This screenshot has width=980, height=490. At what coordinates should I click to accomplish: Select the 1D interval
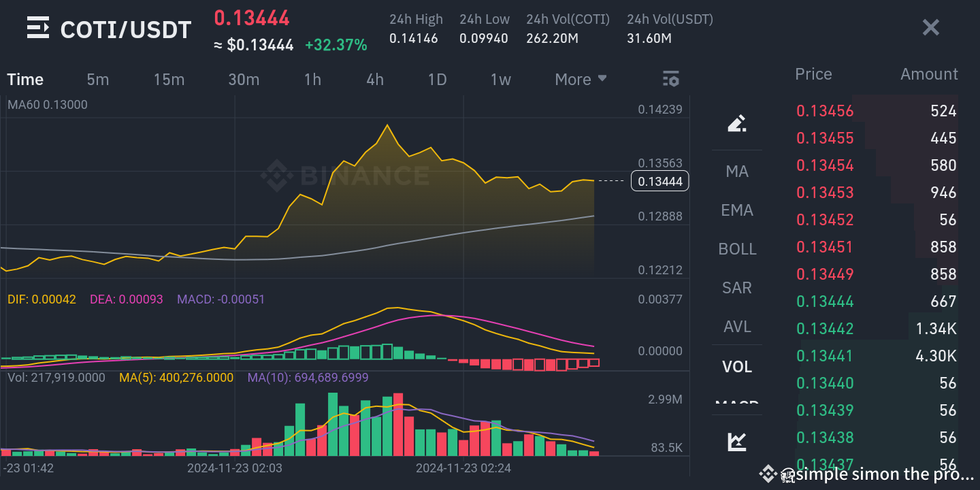(x=437, y=79)
